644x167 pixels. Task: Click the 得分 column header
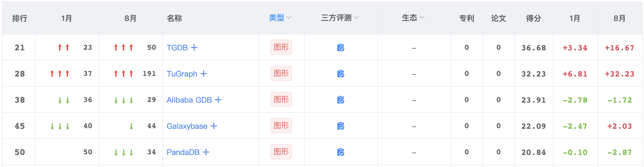point(533,18)
